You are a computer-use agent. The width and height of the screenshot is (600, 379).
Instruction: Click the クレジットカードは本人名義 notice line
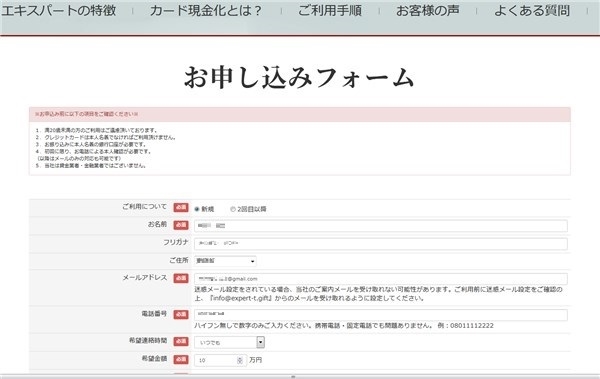pos(106,137)
